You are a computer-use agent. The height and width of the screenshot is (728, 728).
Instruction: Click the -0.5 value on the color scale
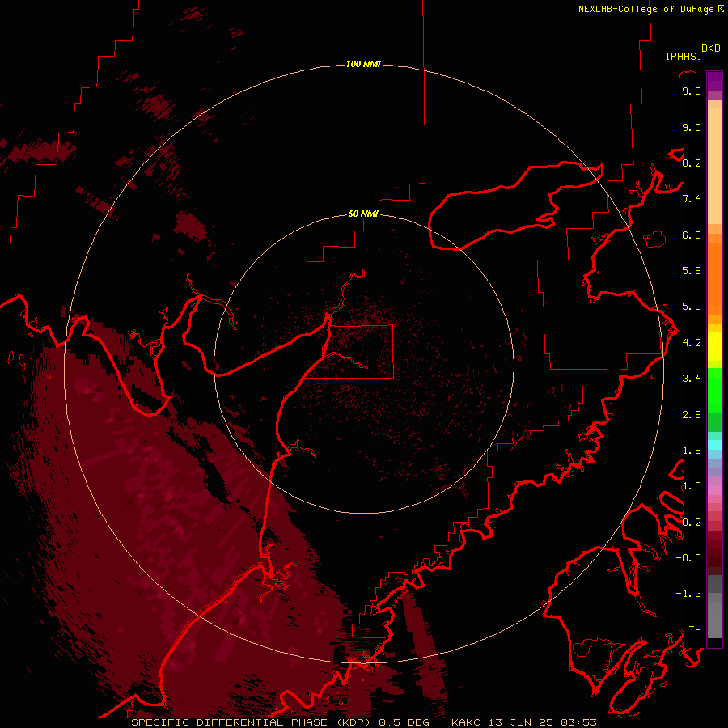[688, 558]
